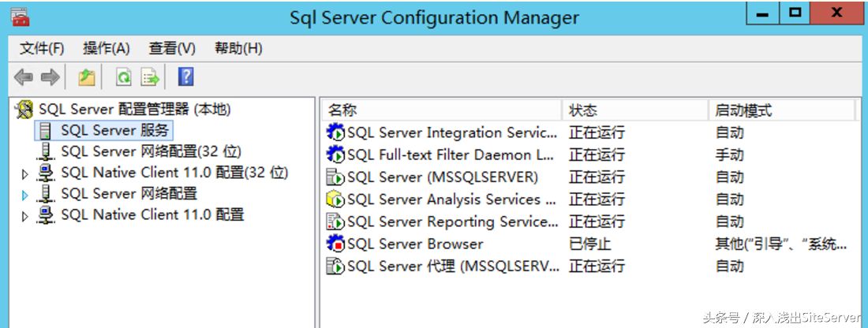Screen dimensions: 868x328
Task: Sort by the 名称 column header
Action: click(x=442, y=110)
